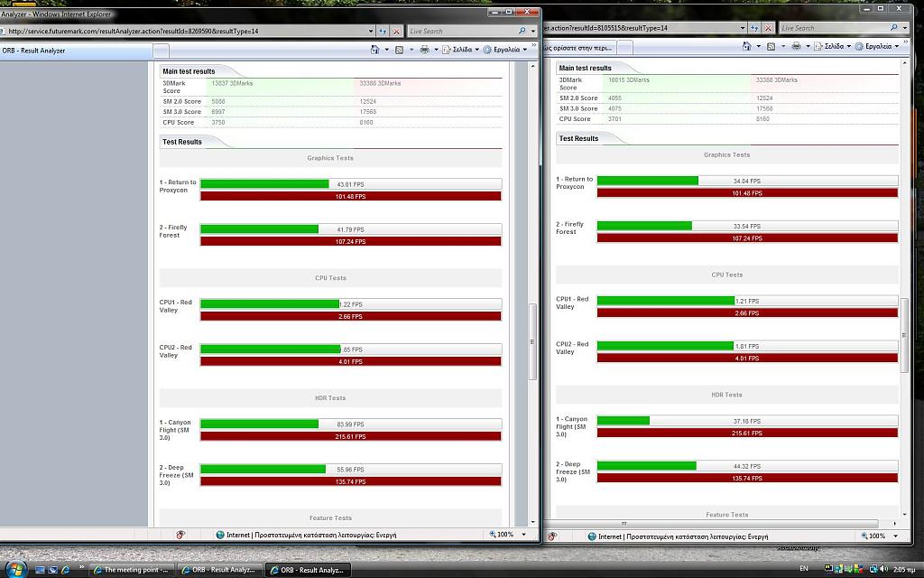Click Live Search box in right window
924x578 pixels.
pos(834,28)
